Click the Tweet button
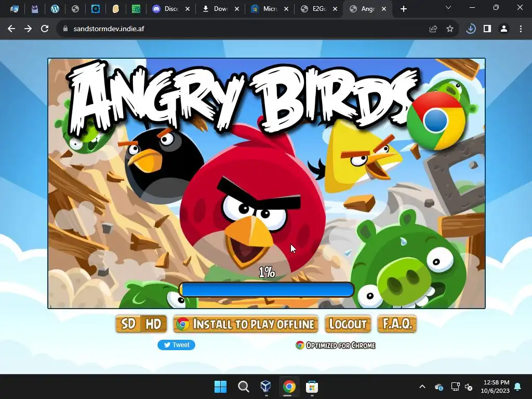532x399 pixels. point(176,345)
